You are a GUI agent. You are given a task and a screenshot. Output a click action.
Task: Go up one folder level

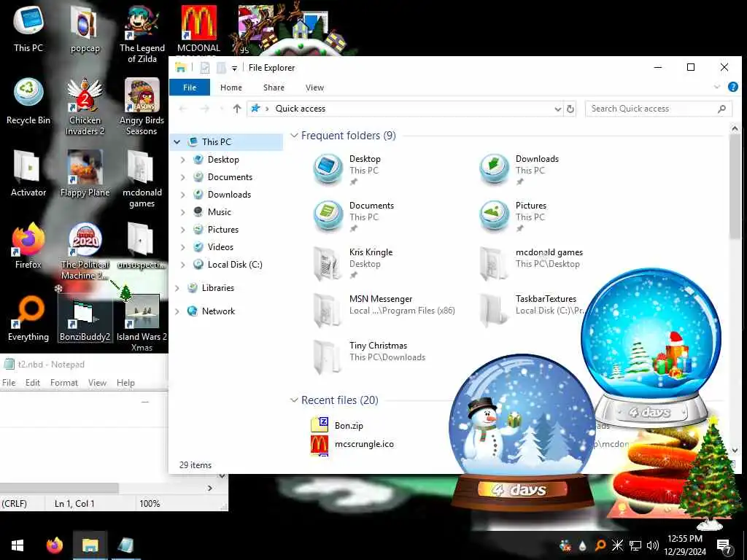237,109
